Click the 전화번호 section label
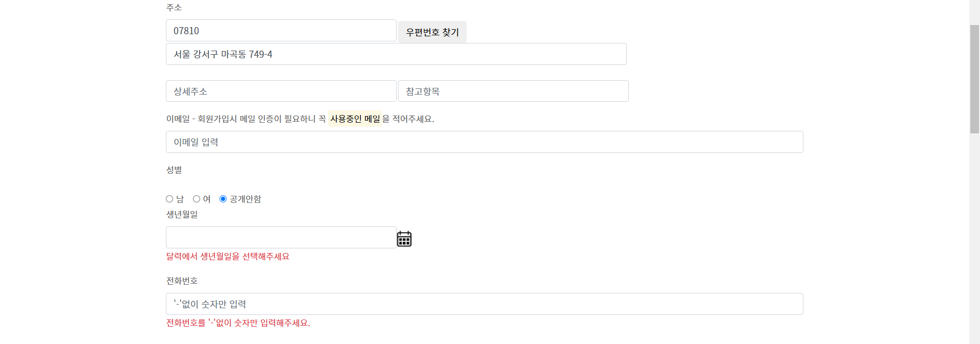The image size is (980, 344). click(182, 281)
